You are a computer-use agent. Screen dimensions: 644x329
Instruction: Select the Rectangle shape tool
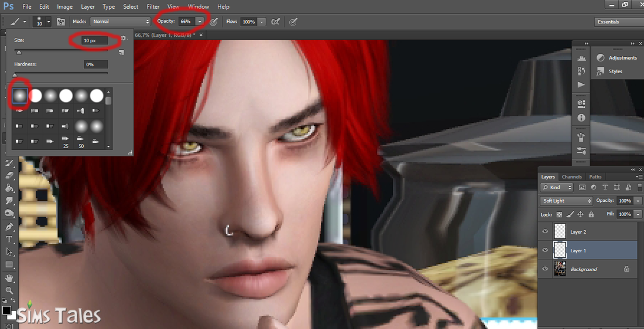(10, 265)
